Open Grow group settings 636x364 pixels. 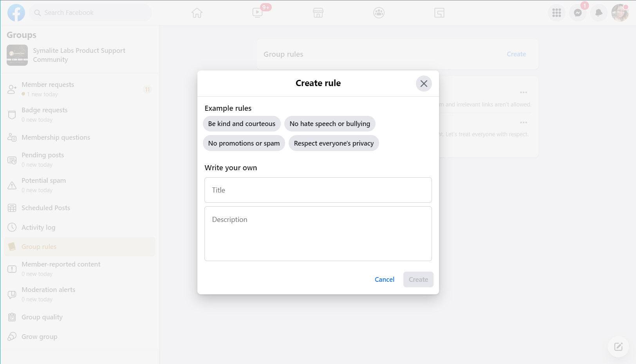point(39,336)
